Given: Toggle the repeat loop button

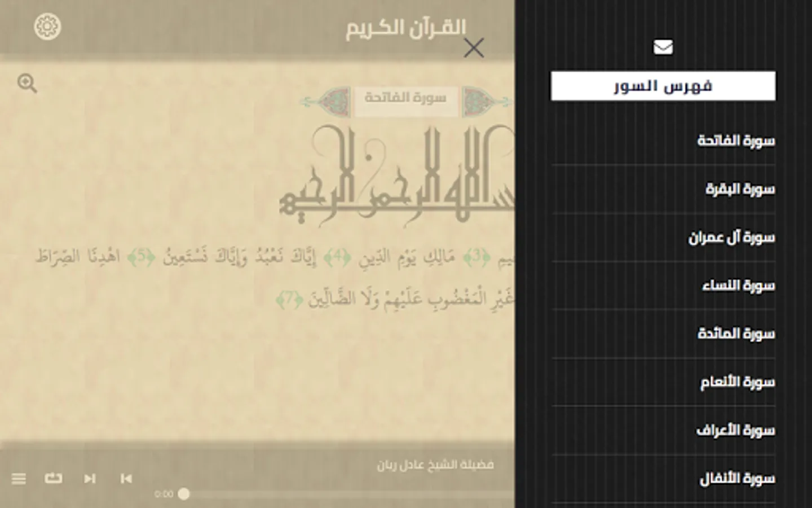Looking at the screenshot, I should coord(54,478).
